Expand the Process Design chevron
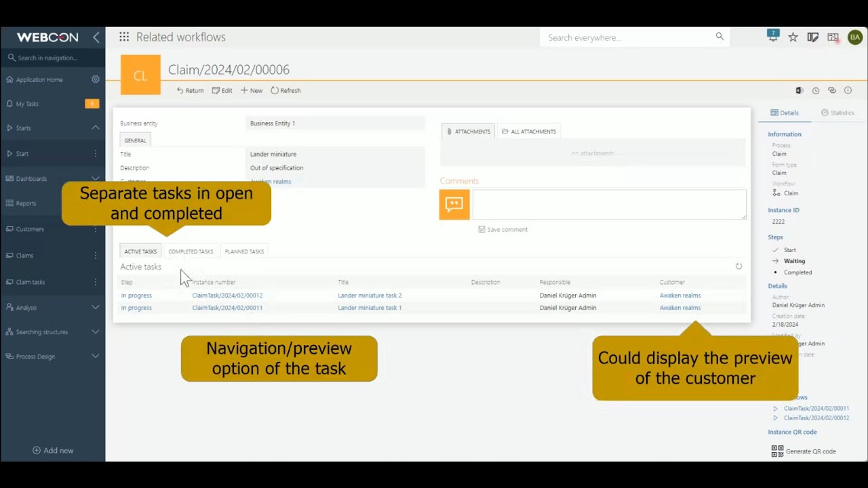 (96, 357)
